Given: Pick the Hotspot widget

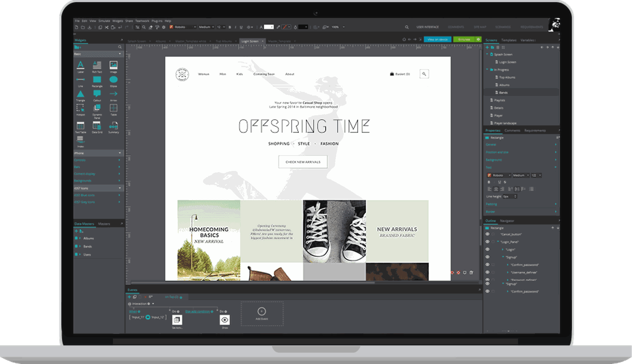Looking at the screenshot, I should click(x=81, y=110).
